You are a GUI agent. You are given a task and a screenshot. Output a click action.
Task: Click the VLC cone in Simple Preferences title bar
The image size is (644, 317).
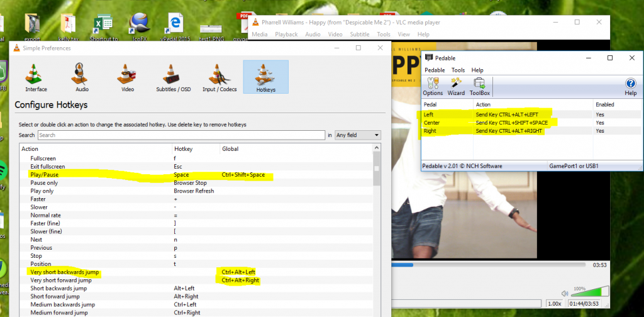16,48
